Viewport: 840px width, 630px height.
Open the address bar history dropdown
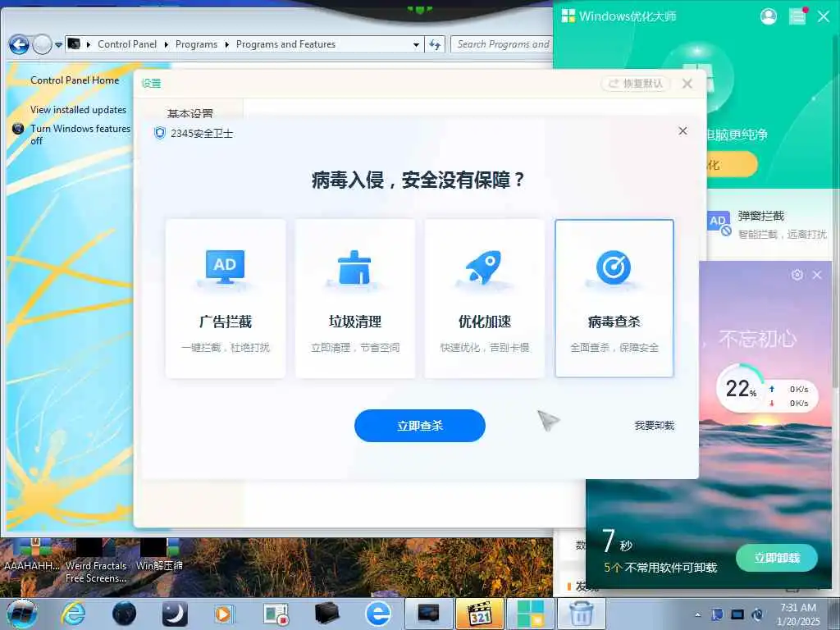[416, 45]
